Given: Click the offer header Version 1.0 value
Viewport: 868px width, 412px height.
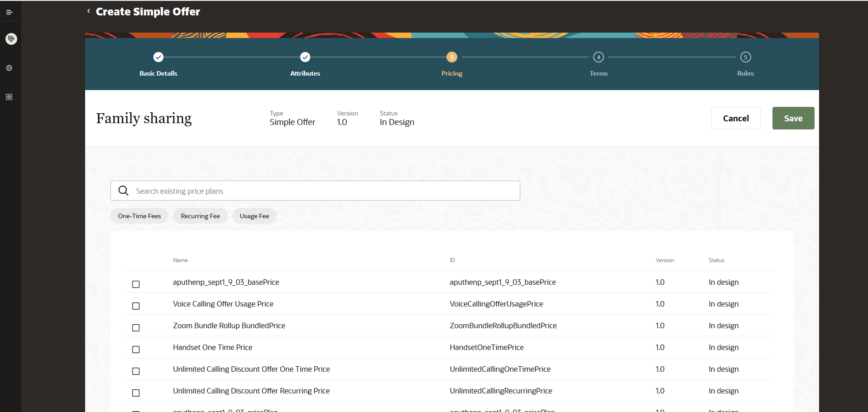Looking at the screenshot, I should click(342, 122).
